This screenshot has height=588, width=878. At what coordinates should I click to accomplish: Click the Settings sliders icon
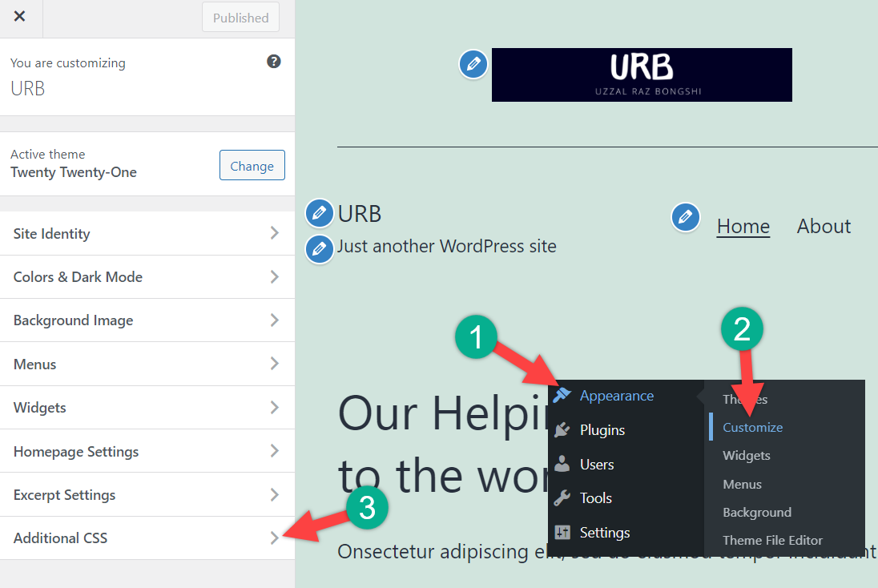562,533
